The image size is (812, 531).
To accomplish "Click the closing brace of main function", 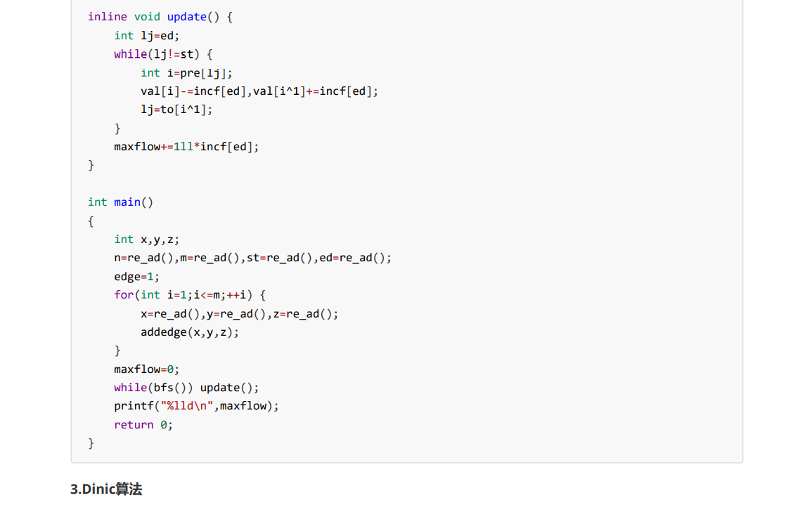I will [x=91, y=443].
